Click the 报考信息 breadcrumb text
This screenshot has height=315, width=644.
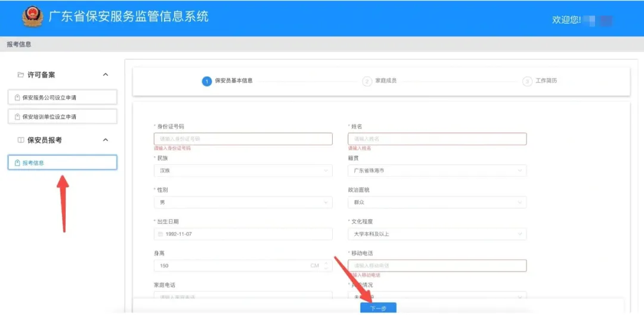coord(19,44)
